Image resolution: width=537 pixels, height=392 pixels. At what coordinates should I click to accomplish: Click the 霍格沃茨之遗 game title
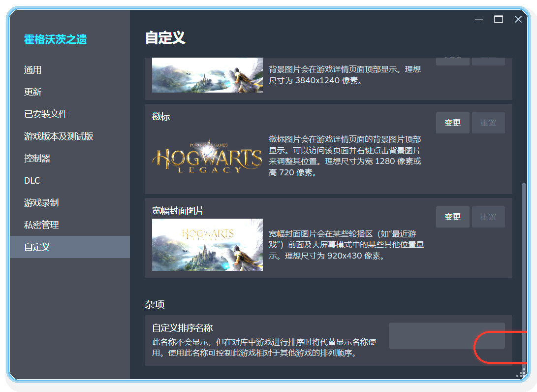[55, 39]
